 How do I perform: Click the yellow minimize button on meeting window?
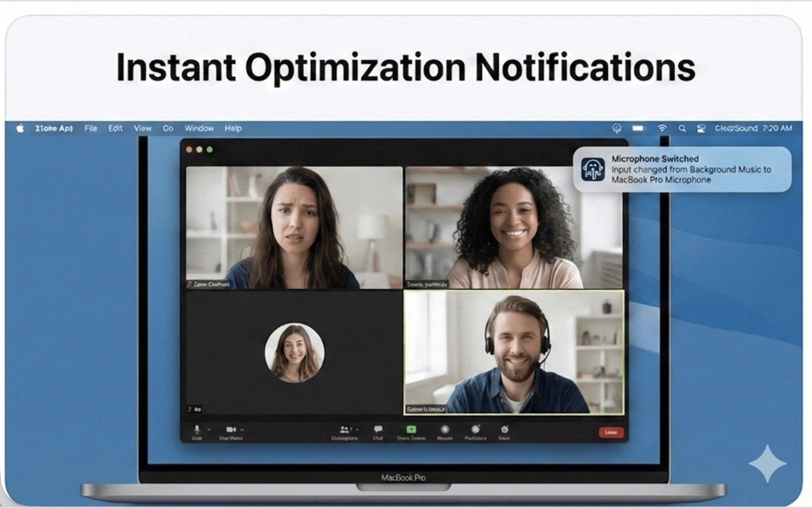tap(199, 150)
